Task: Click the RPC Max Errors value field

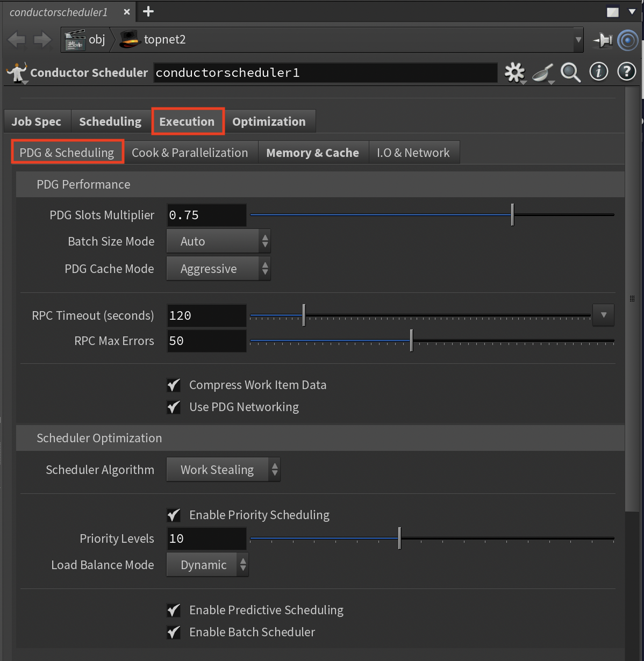Action: tap(207, 341)
